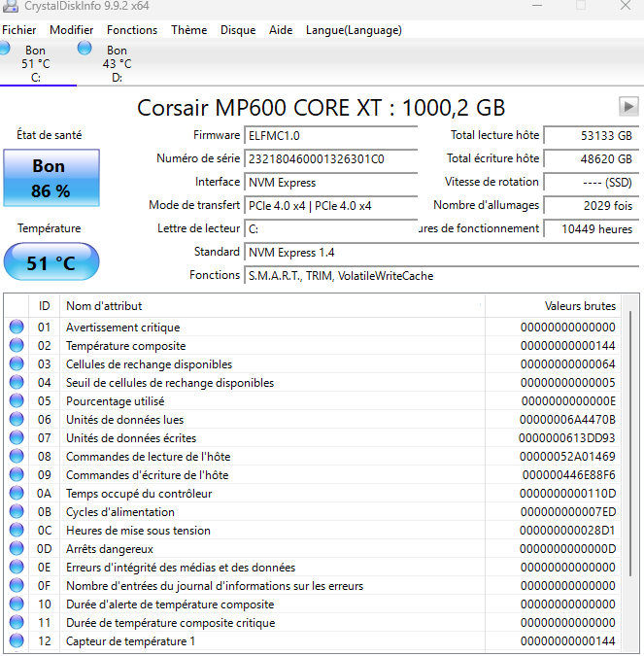Image resolution: width=644 pixels, height=656 pixels.
Task: Click the Valeurs brutes column header
Action: [553, 306]
